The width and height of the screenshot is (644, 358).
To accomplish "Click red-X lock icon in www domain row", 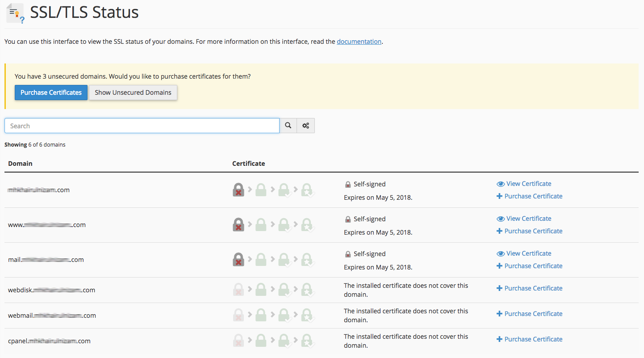I will [238, 225].
